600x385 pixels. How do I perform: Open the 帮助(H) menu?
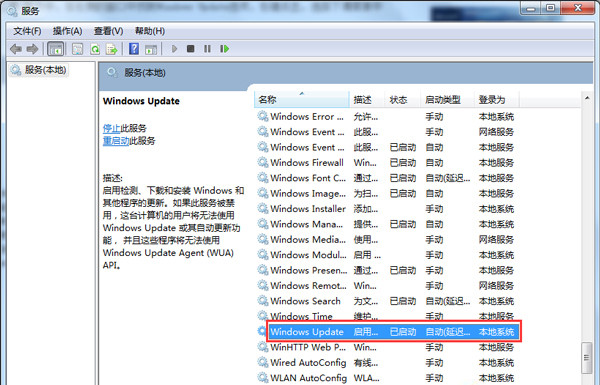click(x=150, y=31)
